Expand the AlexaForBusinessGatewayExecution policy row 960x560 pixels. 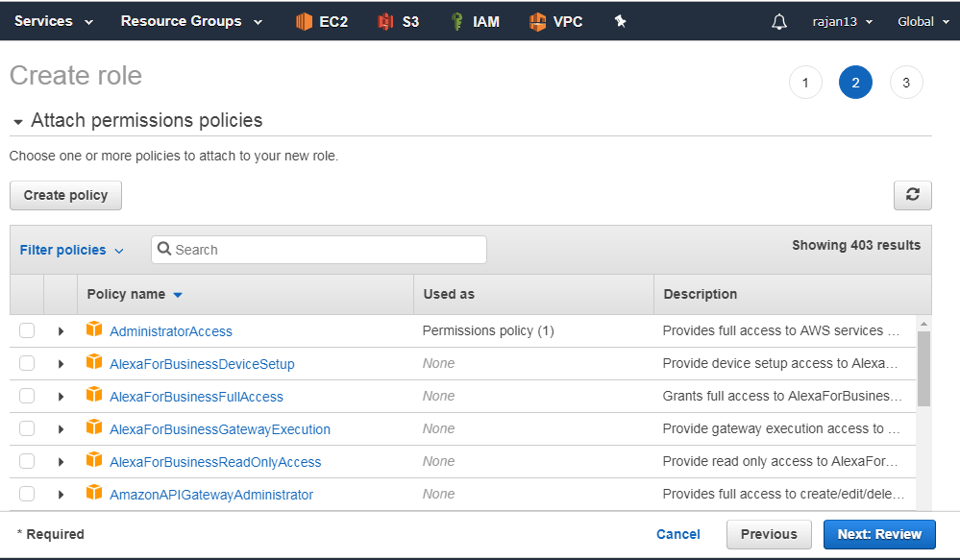pyautogui.click(x=61, y=429)
